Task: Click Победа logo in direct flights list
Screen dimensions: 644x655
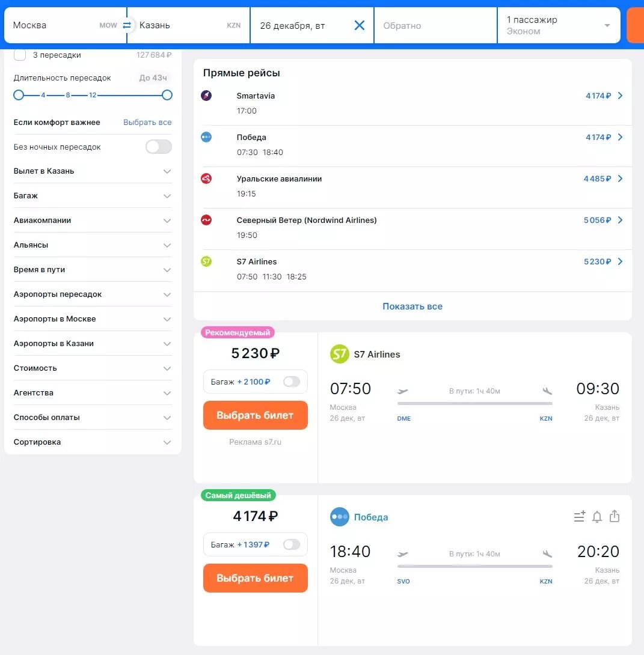Action: click(x=206, y=137)
